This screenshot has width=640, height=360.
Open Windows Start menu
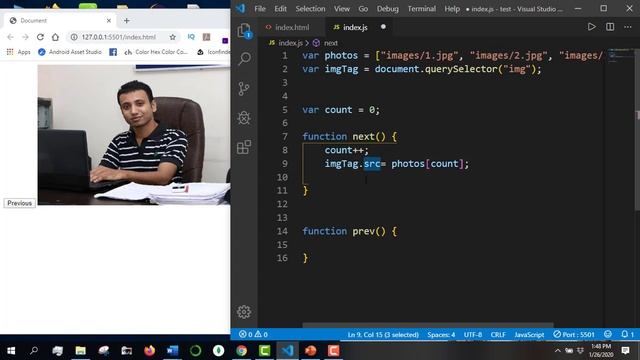point(11,351)
